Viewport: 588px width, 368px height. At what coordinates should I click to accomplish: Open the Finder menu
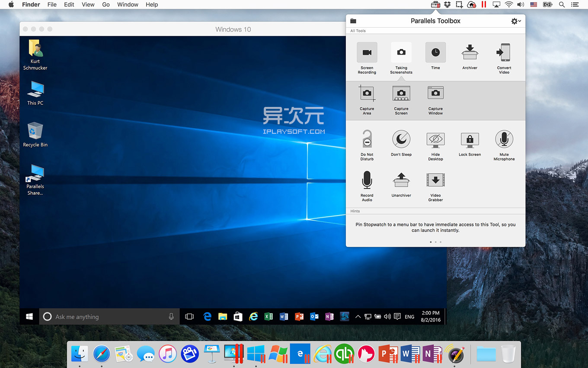(31, 4)
